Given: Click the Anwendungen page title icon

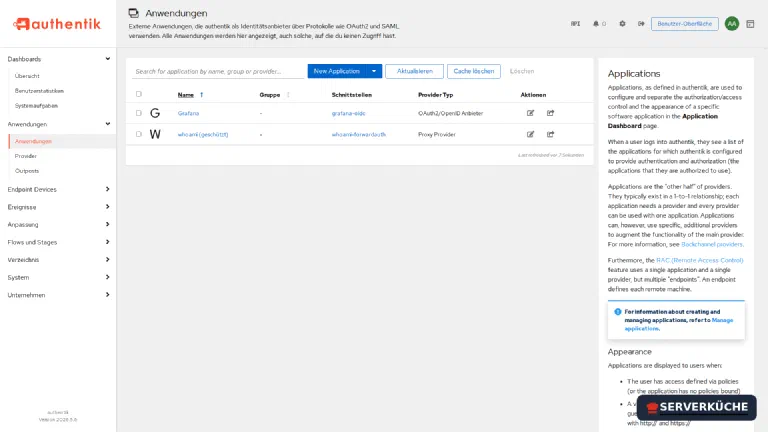Looking at the screenshot, I should tap(133, 13).
